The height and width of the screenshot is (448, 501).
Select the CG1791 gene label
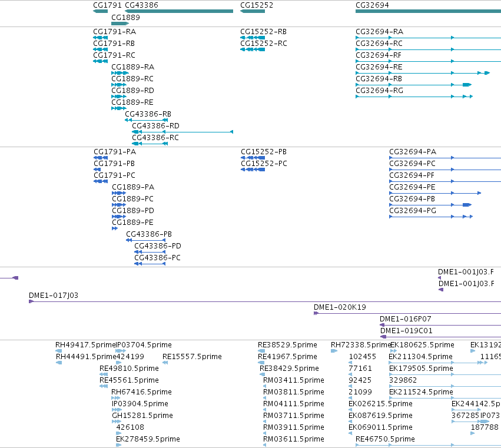(x=107, y=5)
